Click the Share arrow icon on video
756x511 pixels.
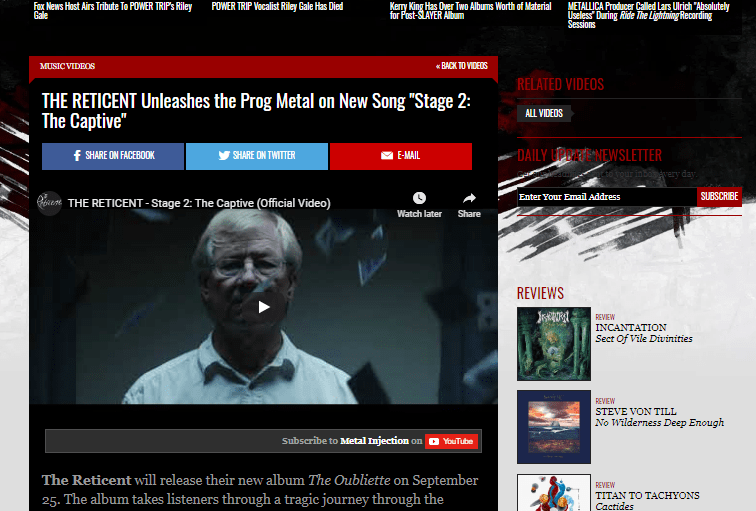tap(469, 198)
